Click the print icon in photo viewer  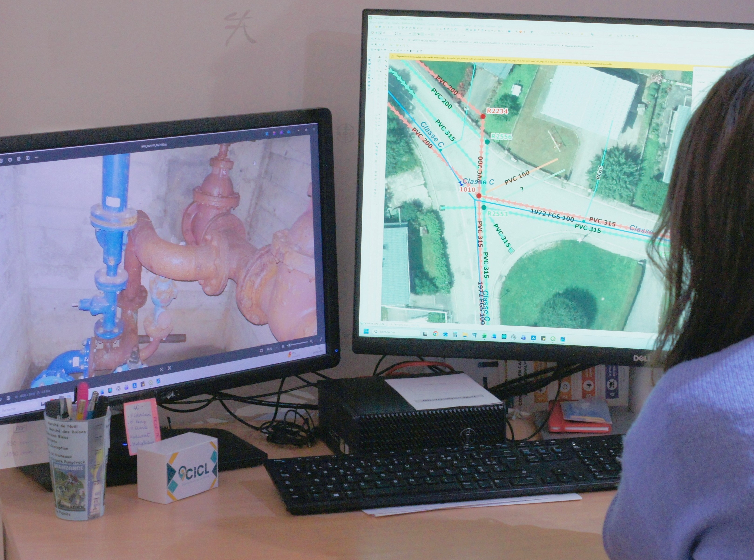[x=10, y=160]
